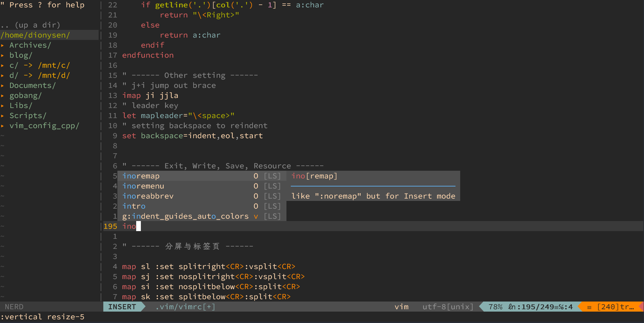Select the blog/ directory name

coord(21,55)
